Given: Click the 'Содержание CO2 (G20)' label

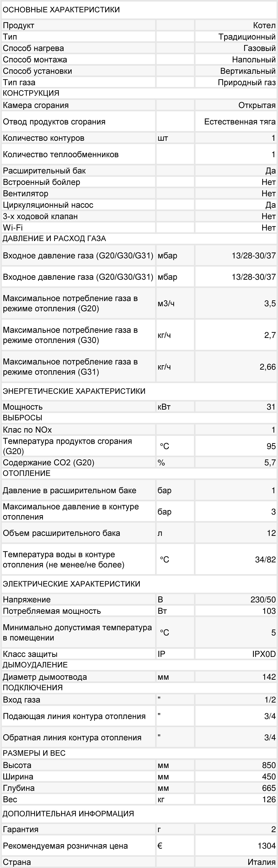Looking at the screenshot, I should click(49, 462).
